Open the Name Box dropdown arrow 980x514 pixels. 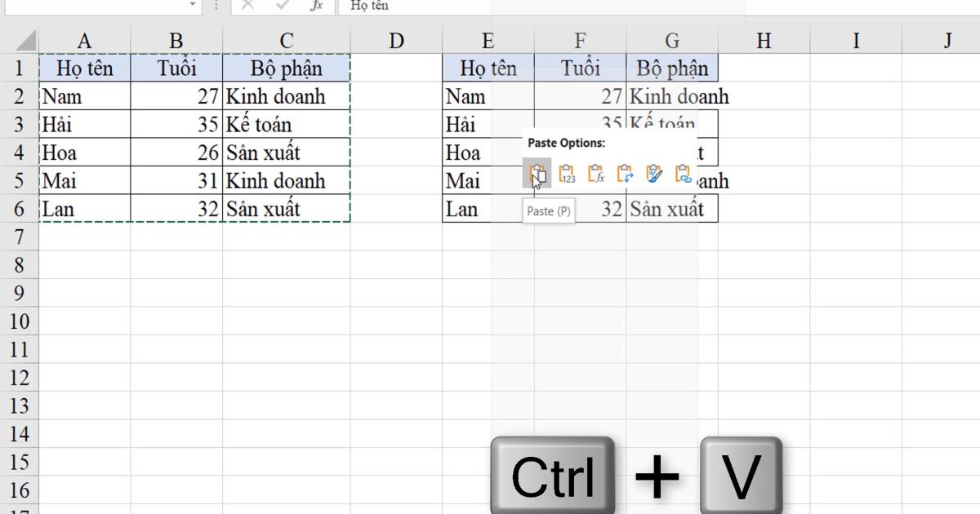coord(193,6)
